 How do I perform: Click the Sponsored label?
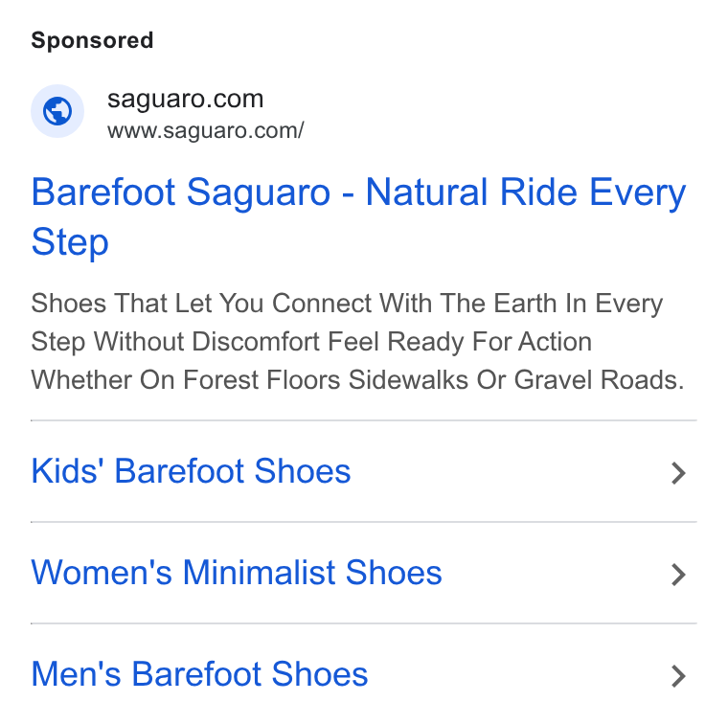[92, 40]
